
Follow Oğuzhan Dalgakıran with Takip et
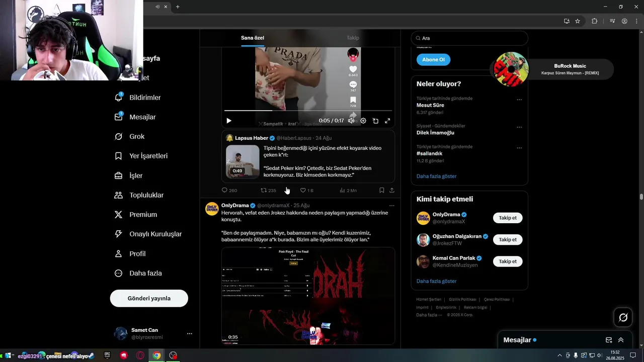click(508, 240)
